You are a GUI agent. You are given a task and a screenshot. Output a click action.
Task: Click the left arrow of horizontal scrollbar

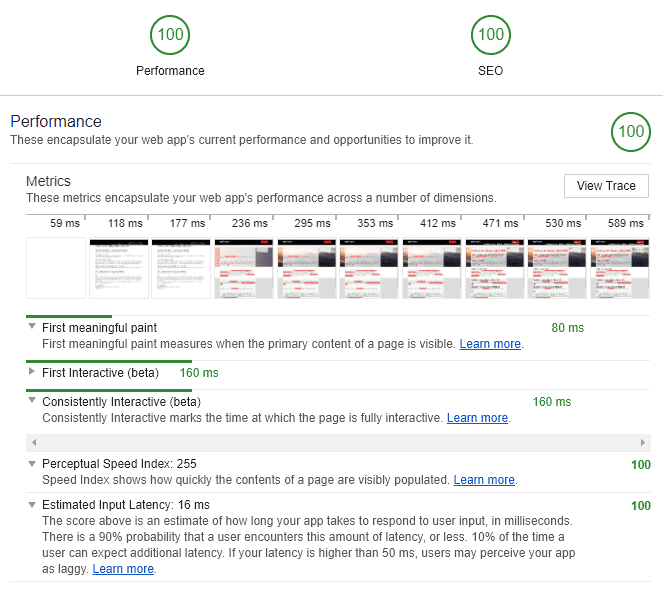33,441
